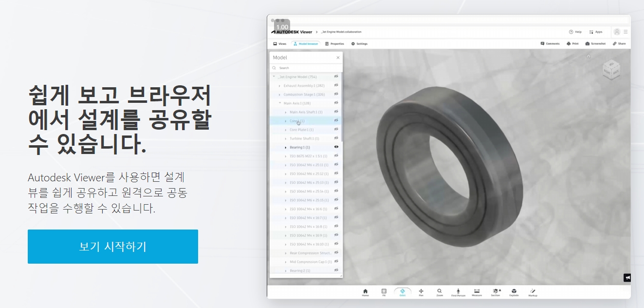
Task: Select the Pan tool
Action: click(x=421, y=292)
